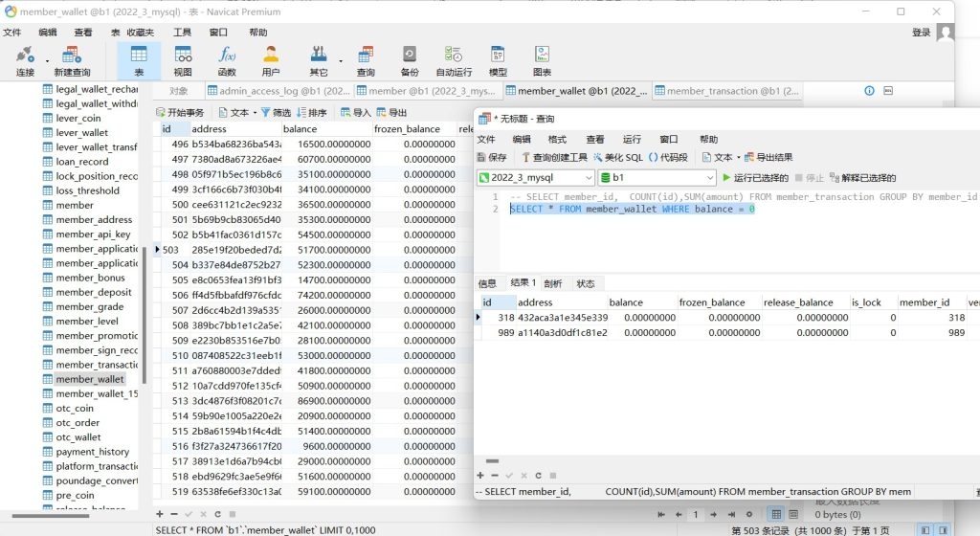980x536 pixels.
Task: Click the 模型 (Model) toolbar icon
Action: click(x=498, y=60)
